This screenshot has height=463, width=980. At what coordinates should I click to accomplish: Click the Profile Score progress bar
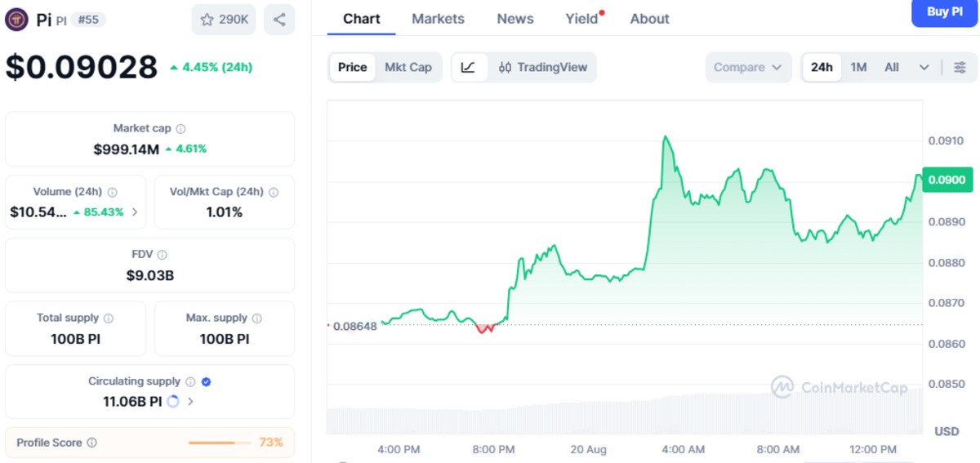tap(220, 443)
